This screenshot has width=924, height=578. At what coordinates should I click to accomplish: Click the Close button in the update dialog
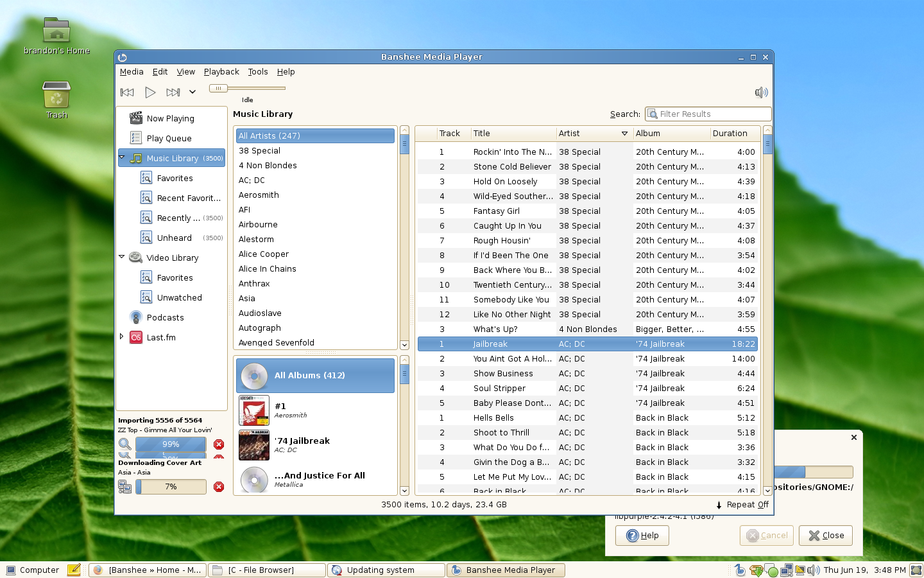(x=825, y=536)
